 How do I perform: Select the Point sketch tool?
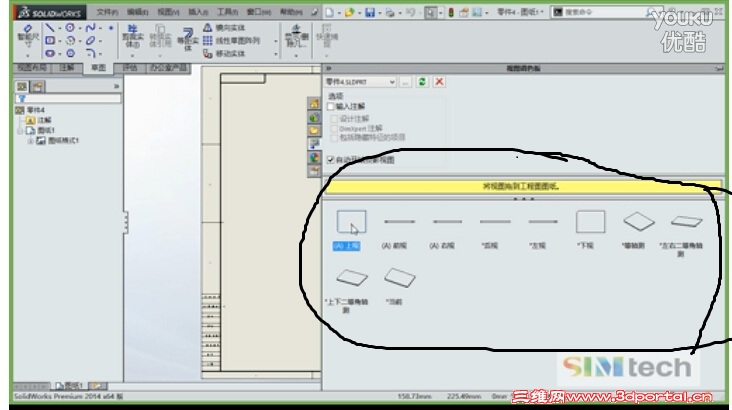coord(111,28)
